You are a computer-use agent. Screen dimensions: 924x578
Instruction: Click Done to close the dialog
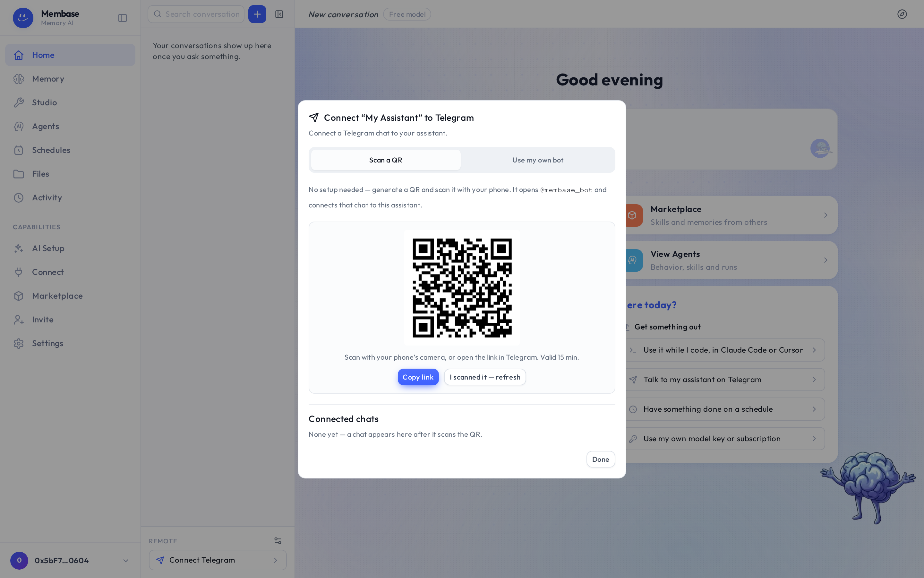click(x=601, y=459)
